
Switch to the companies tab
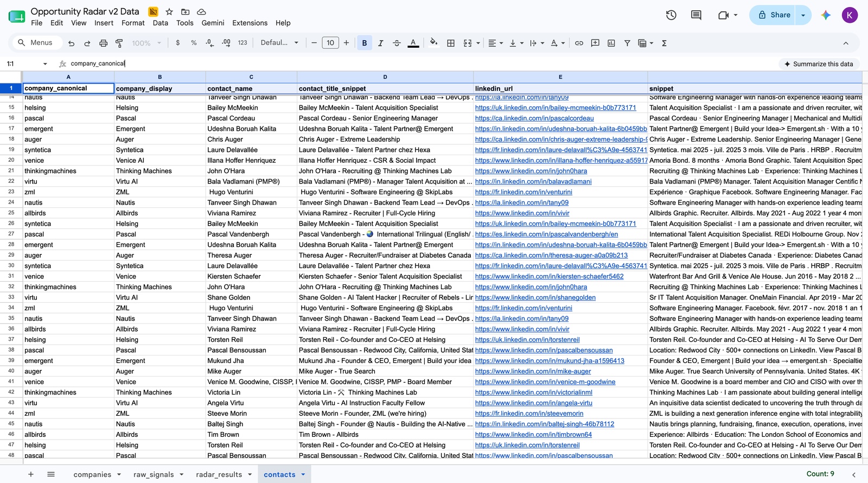(x=92, y=474)
